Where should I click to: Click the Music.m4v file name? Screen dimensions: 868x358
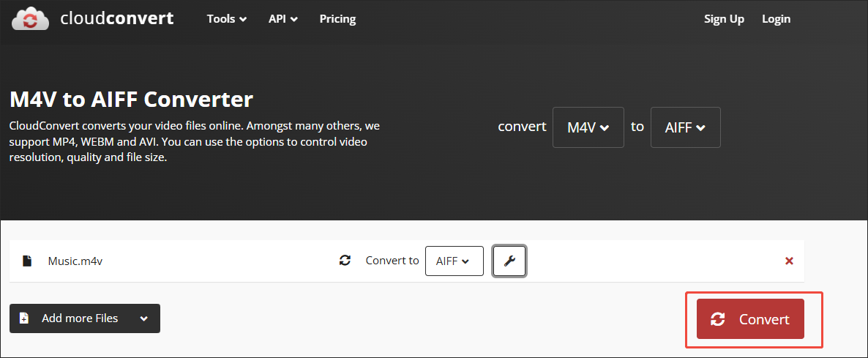pyautogui.click(x=75, y=261)
